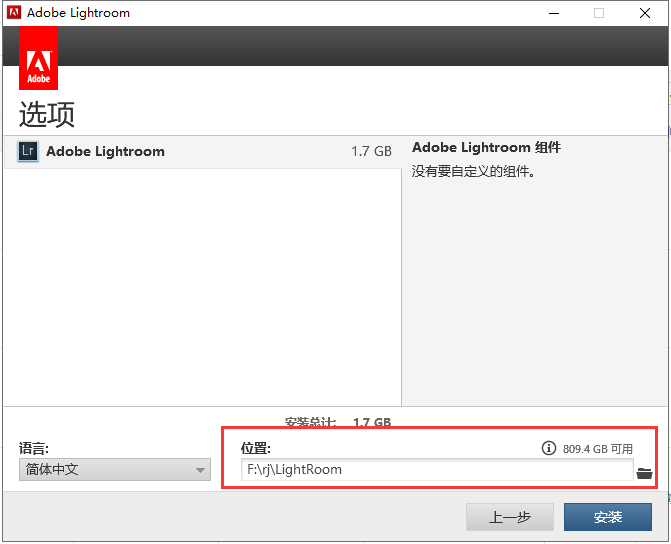Screen dimensions: 671x544
Task: Click the Lr Lightroom product icon
Action: coord(28,151)
